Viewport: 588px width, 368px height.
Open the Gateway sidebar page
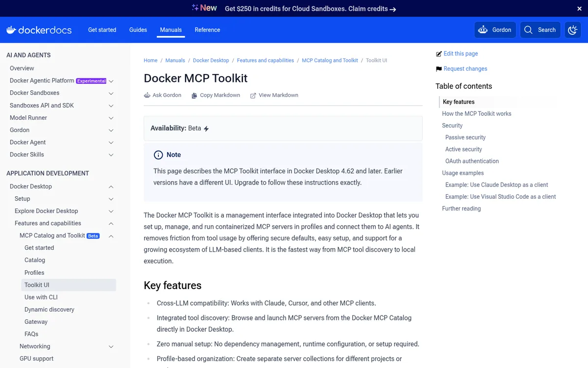point(36,322)
